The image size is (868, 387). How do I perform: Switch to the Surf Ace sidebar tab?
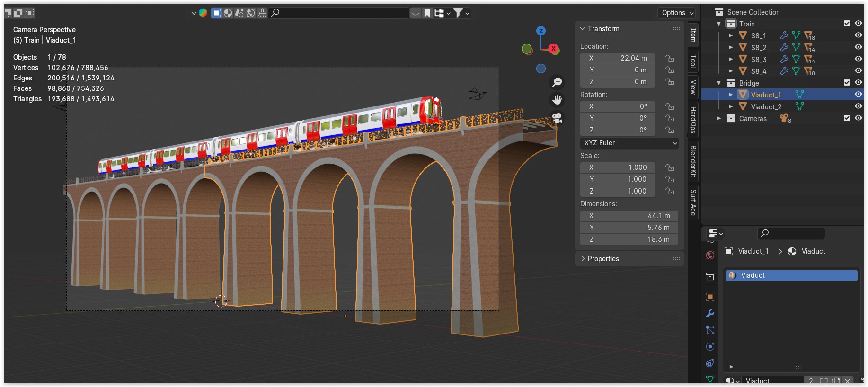[x=693, y=202]
